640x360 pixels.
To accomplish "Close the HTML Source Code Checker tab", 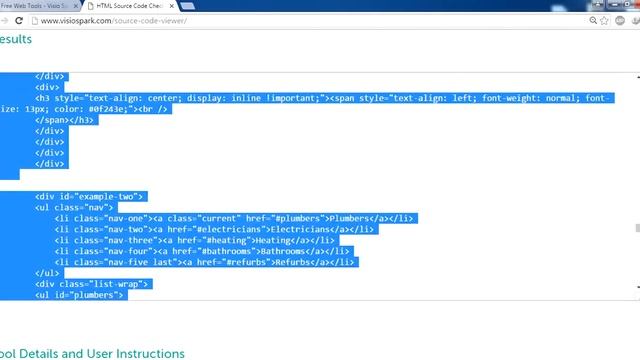I will pyautogui.click(x=172, y=6).
